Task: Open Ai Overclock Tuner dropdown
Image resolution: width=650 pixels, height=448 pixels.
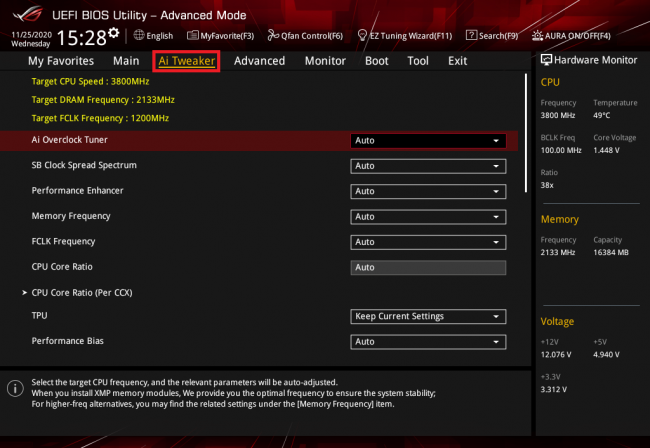Action: tap(428, 140)
